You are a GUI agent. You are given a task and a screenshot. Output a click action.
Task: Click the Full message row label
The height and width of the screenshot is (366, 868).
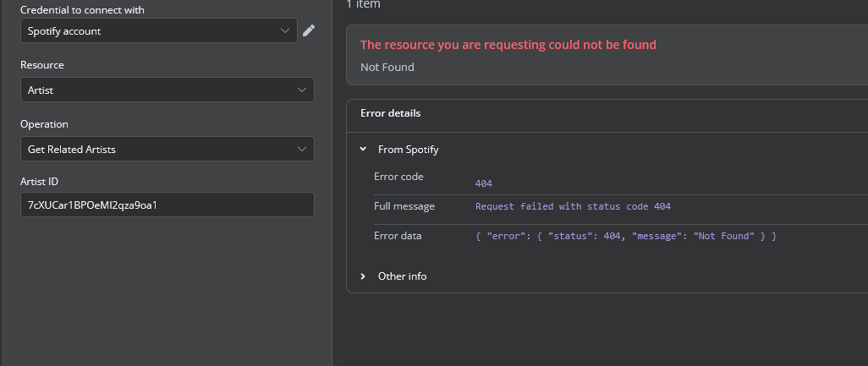[x=404, y=206]
